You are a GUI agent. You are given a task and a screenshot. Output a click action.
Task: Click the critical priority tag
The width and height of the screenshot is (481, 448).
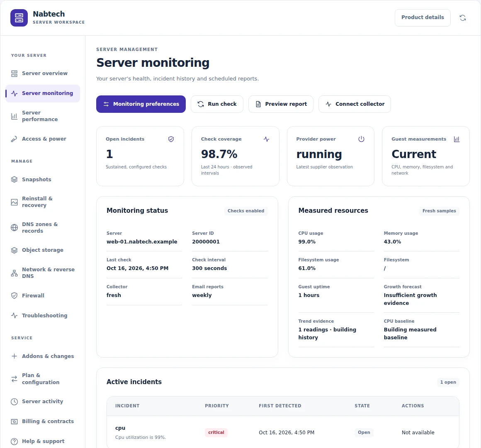[x=216, y=432]
